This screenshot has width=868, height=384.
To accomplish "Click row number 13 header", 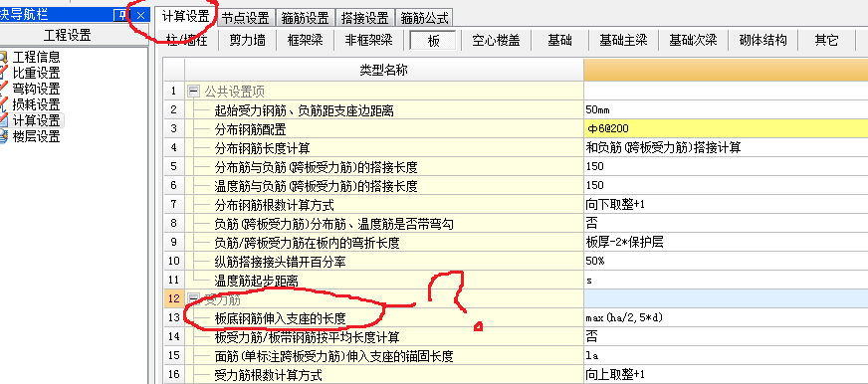I will pos(174,318).
